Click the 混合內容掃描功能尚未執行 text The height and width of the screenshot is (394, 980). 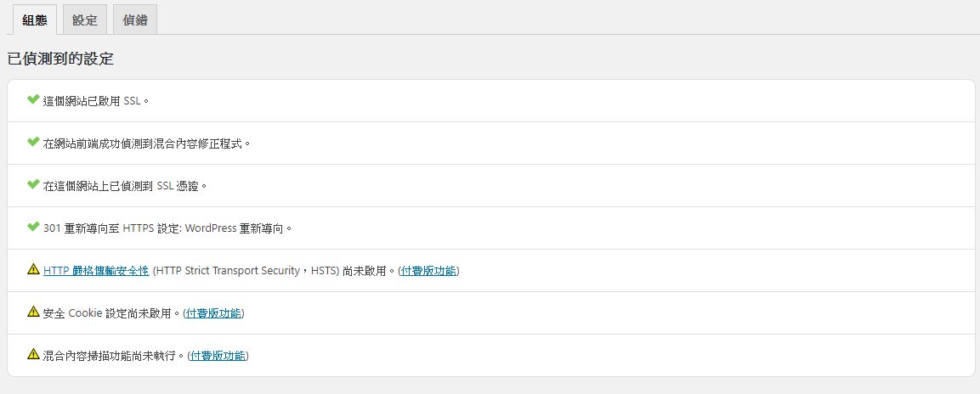[x=113, y=356]
